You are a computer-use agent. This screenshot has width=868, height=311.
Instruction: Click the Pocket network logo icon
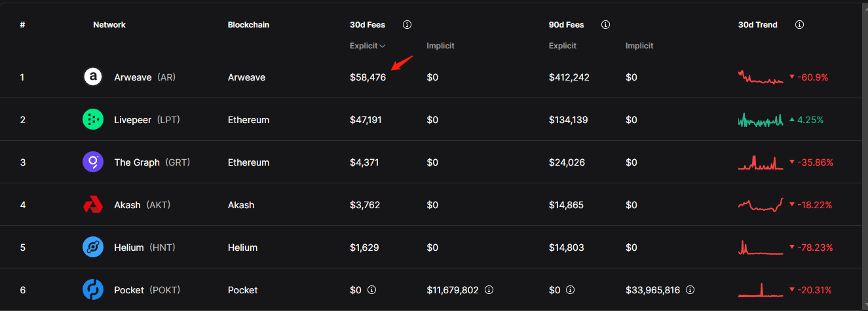[x=93, y=289]
